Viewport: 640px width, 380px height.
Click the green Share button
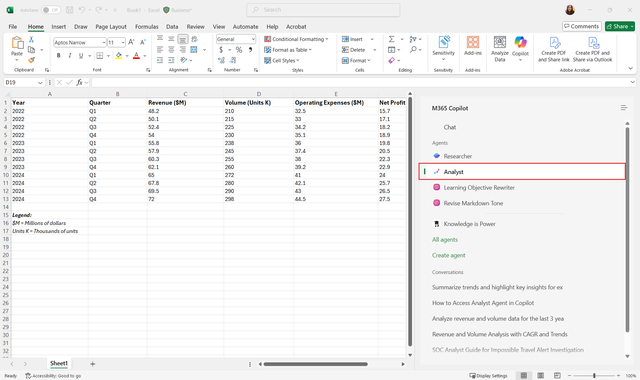tap(620, 26)
